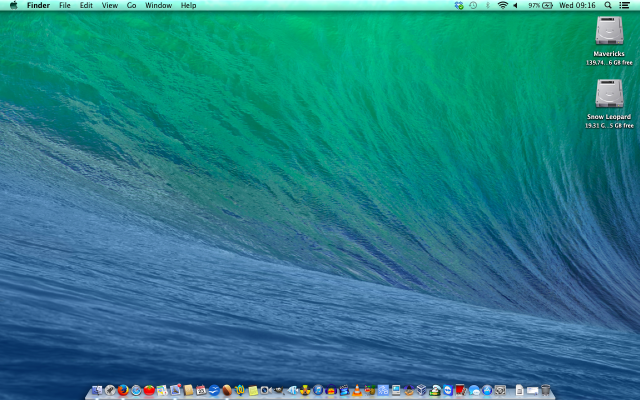Launch GIMP mascot icon in Dock

click(279, 391)
